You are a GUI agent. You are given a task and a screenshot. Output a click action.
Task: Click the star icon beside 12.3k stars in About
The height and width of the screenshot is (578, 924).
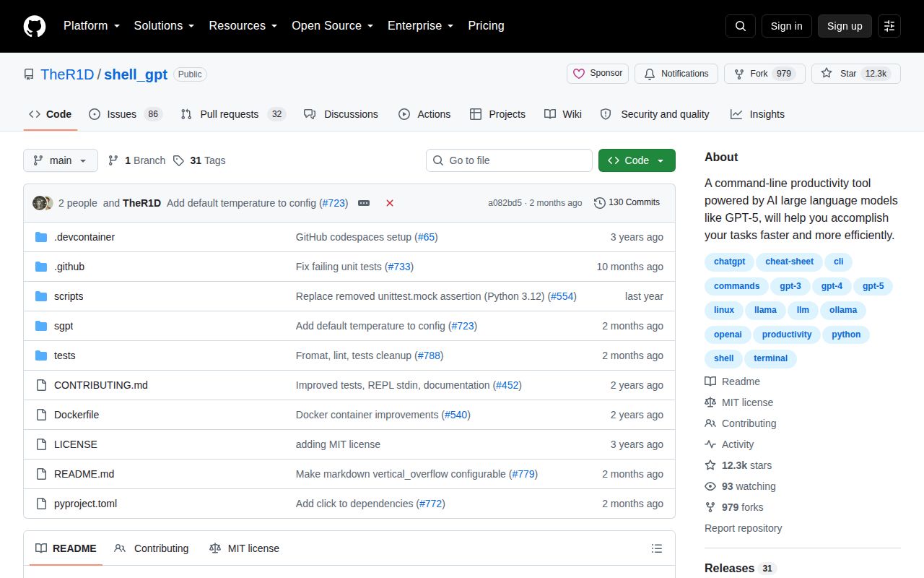710,465
